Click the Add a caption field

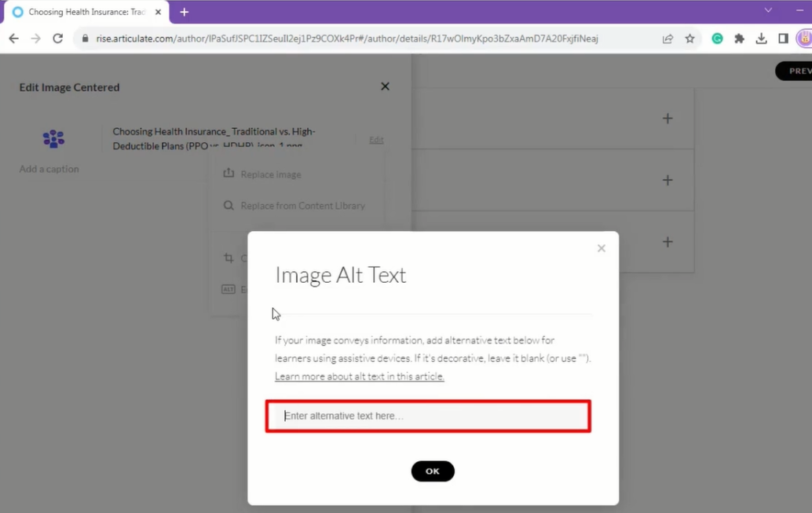click(x=49, y=169)
